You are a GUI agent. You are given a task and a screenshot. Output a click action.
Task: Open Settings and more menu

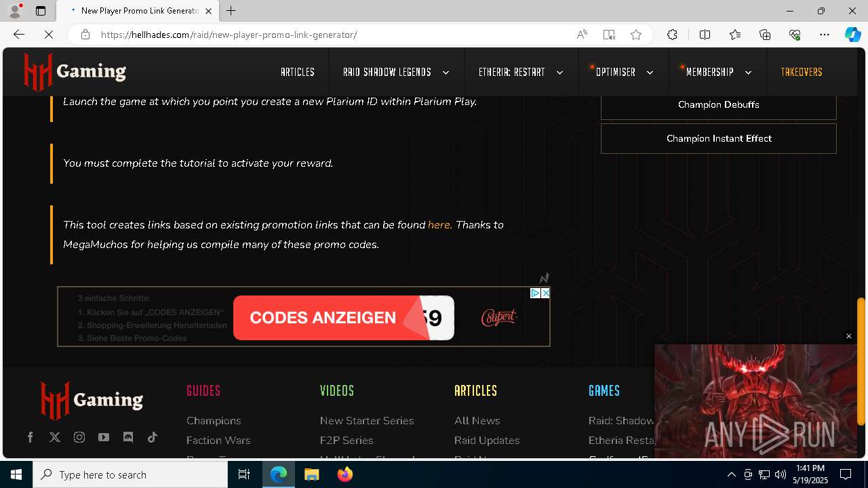[x=825, y=35]
